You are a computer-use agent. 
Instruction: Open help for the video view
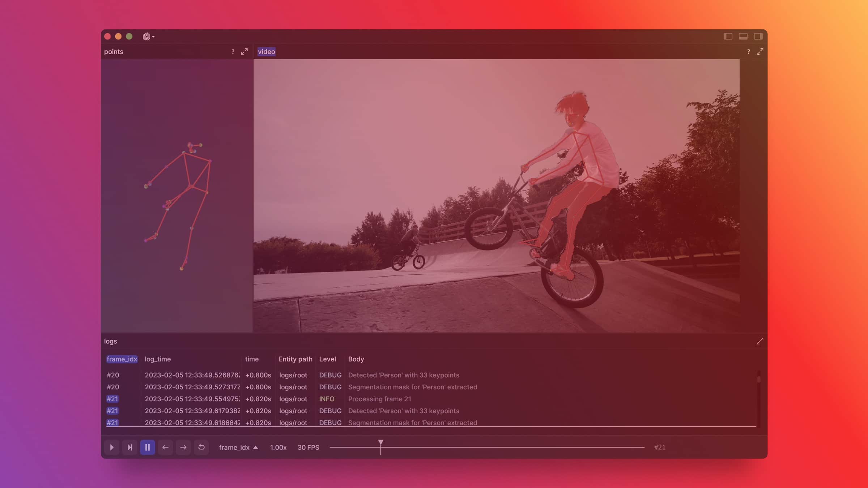[748, 52]
